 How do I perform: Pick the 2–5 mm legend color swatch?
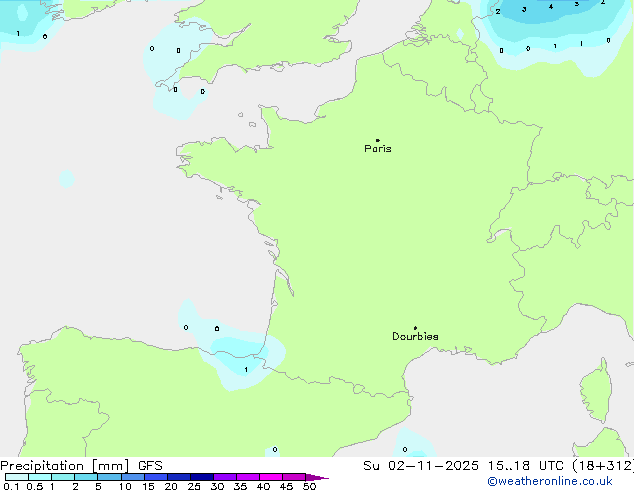[86, 477]
